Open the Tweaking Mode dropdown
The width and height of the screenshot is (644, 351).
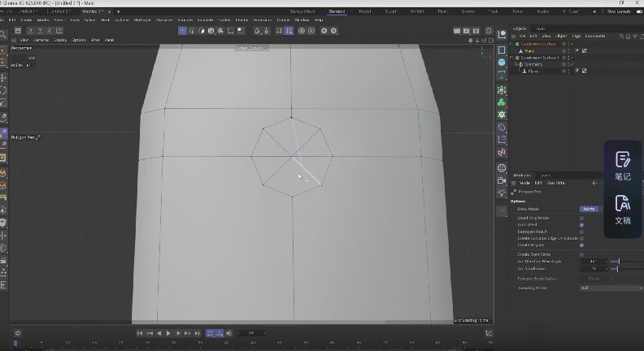click(x=611, y=288)
